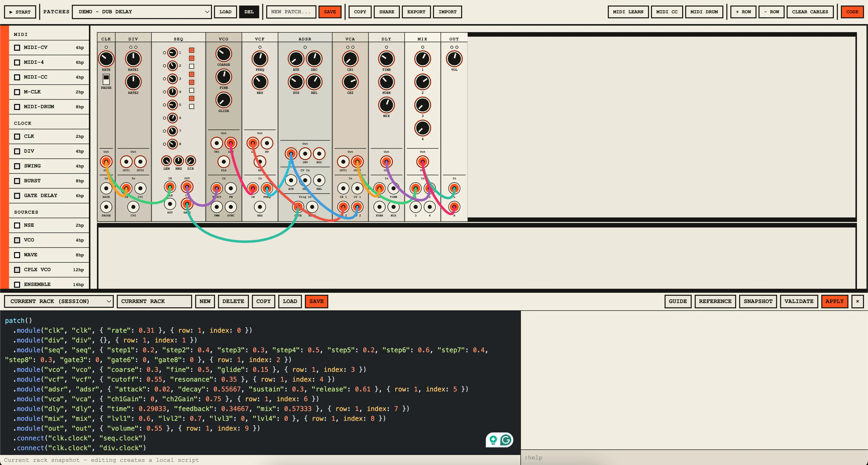Viewport: 868px width, 465px height.
Task: Click the DLY FDBK knob
Action: click(x=386, y=82)
